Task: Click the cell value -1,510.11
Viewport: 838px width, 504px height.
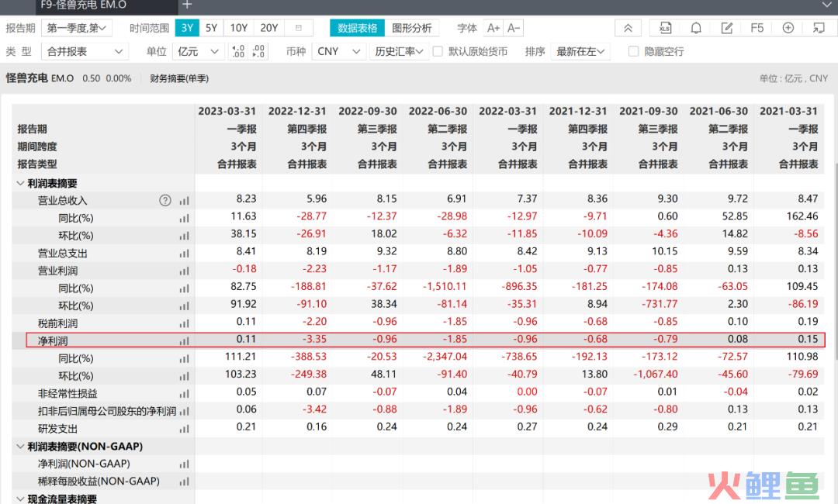Action: (445, 286)
